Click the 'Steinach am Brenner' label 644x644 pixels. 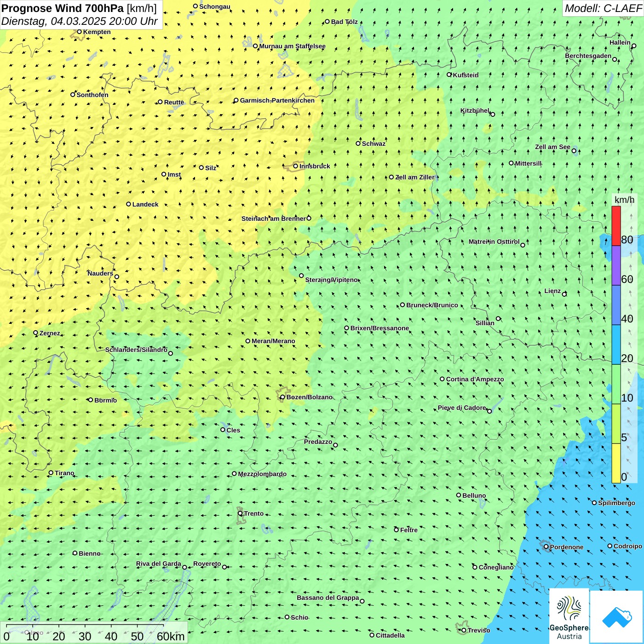click(x=273, y=218)
